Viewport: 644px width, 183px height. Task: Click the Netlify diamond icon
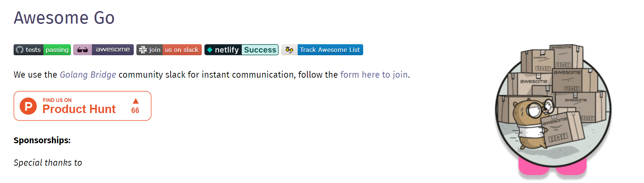[210, 50]
